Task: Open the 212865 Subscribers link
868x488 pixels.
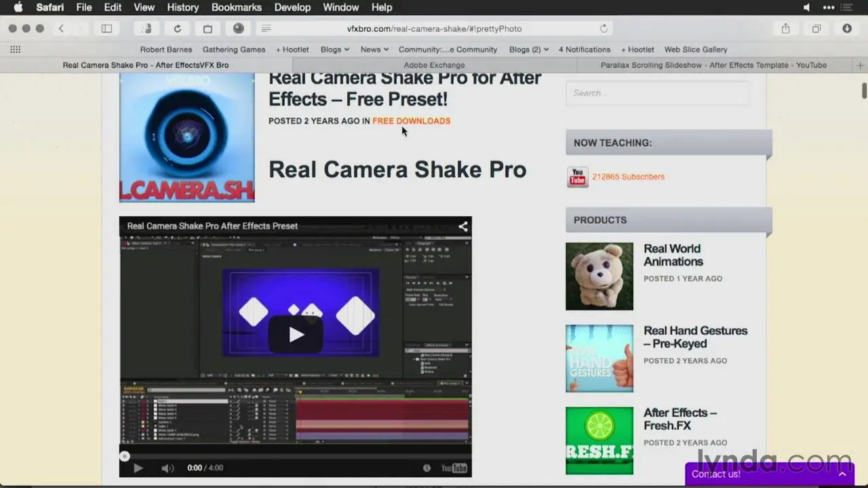Action: [628, 177]
